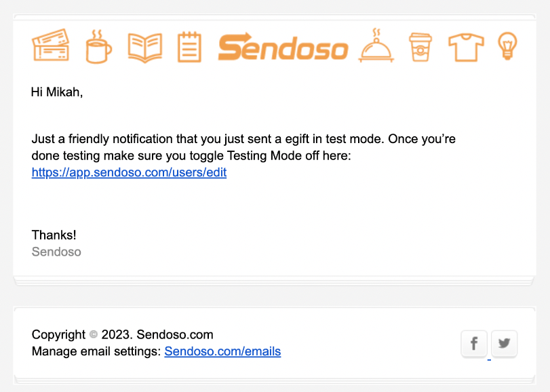Open Sendoso's Twitter page button

[504, 343]
